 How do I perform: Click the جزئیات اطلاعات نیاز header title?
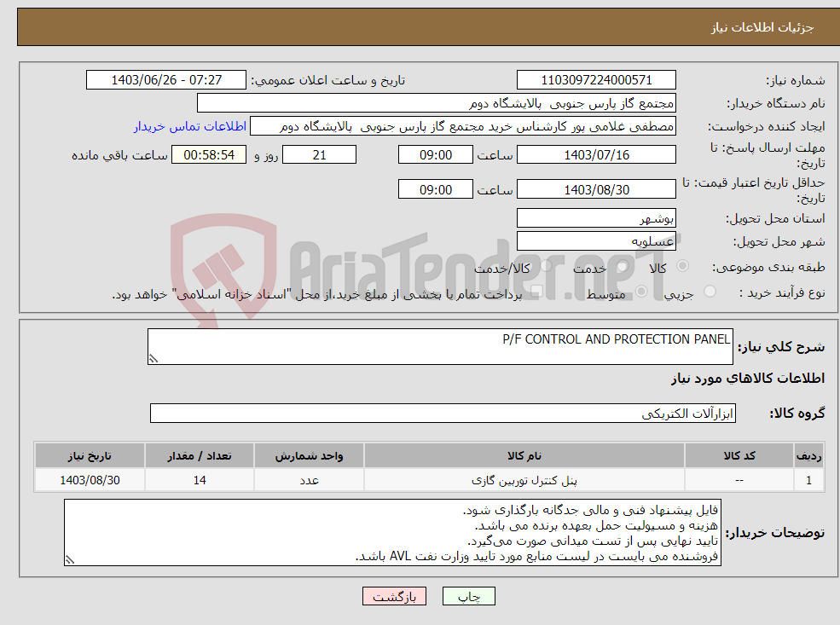click(x=762, y=27)
